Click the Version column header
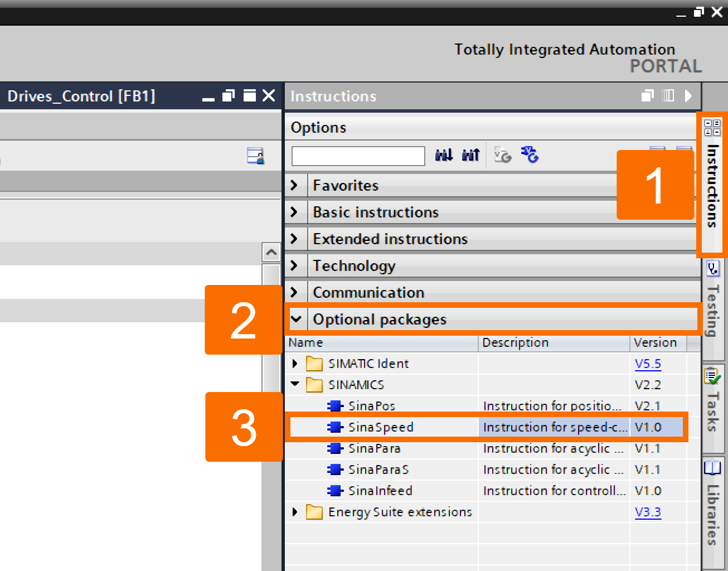This screenshot has height=571, width=728. [x=658, y=343]
